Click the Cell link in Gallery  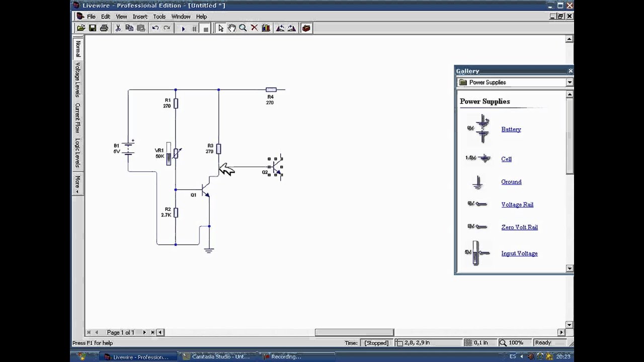pos(506,159)
